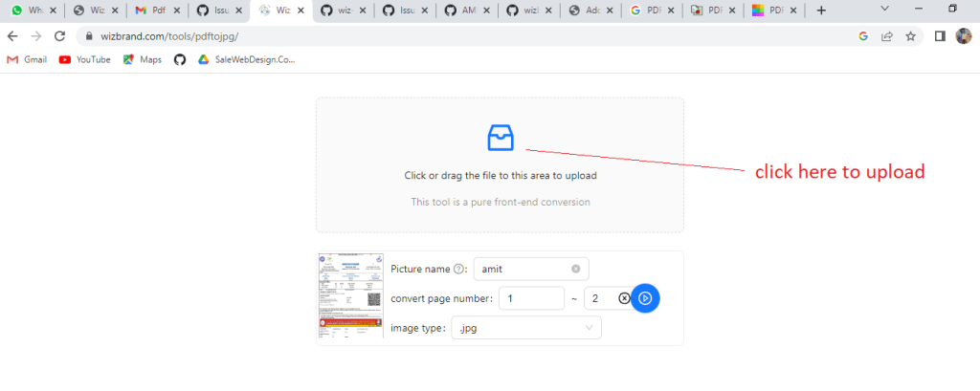Click the uploaded PDF thumbnail preview

point(349,295)
